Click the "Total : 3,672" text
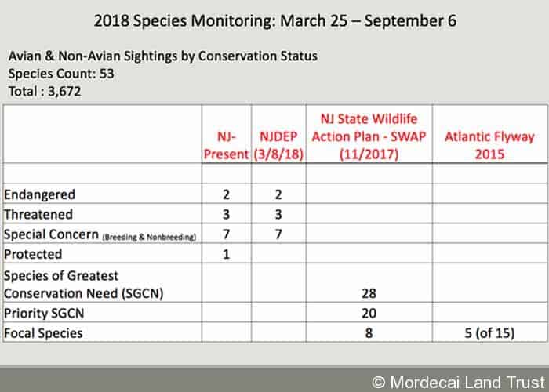The image size is (549, 392). point(45,90)
